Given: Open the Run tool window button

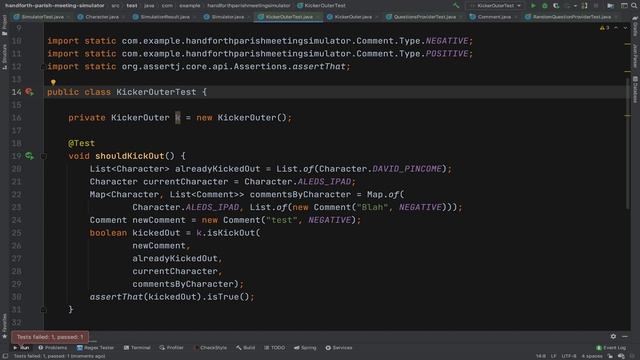Looking at the screenshot, I should pos(21,348).
